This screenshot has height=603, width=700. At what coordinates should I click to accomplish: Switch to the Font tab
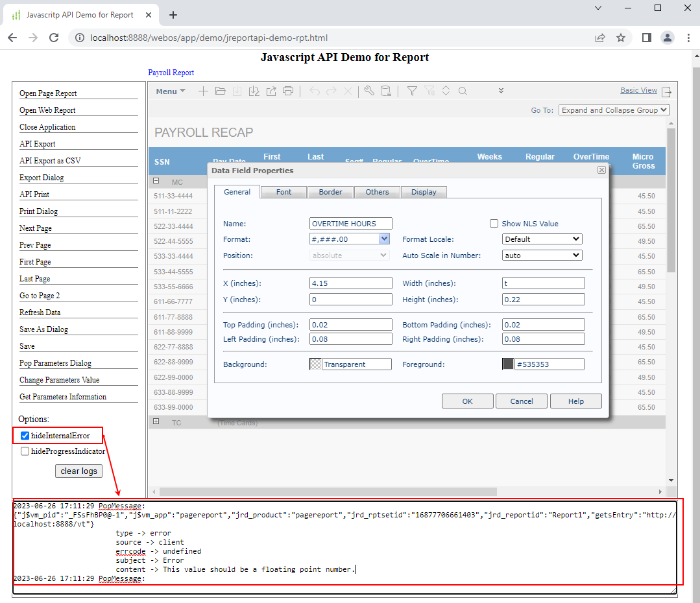coord(284,192)
